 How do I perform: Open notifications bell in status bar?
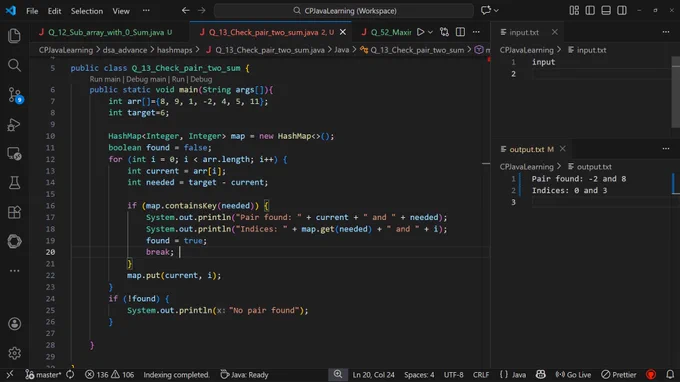(670, 375)
